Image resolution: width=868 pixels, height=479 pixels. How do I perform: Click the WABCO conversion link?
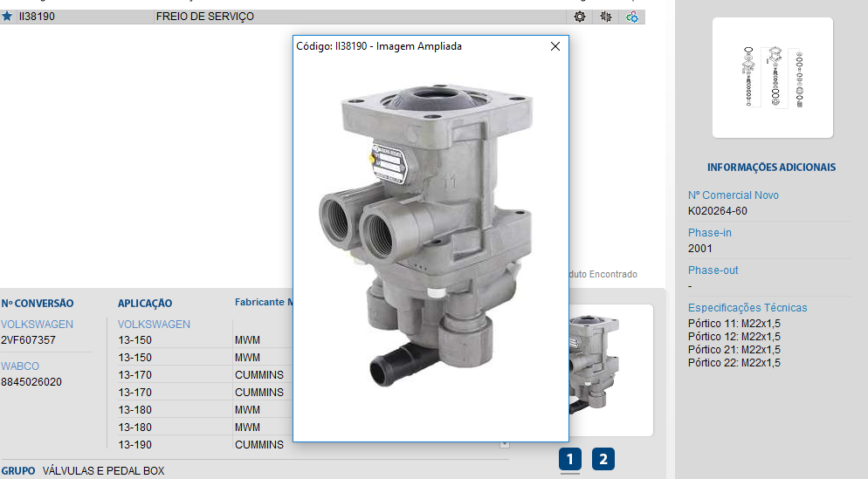[x=20, y=366]
